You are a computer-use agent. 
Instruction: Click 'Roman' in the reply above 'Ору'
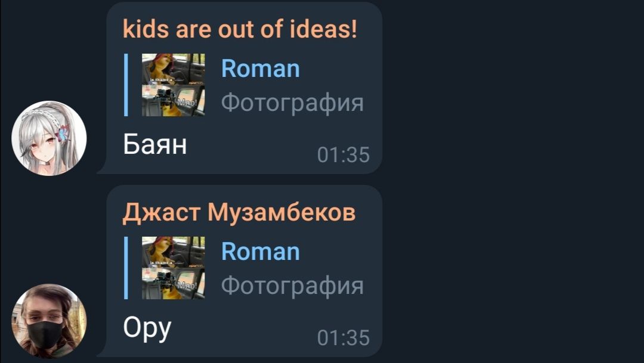point(261,252)
